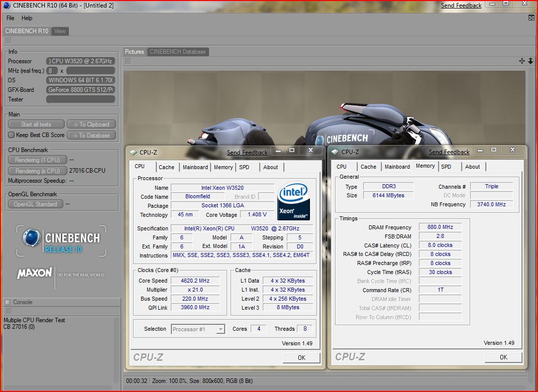Click the Core Voltage 1.408 V value
This screenshot has height=392, width=538.
click(257, 214)
